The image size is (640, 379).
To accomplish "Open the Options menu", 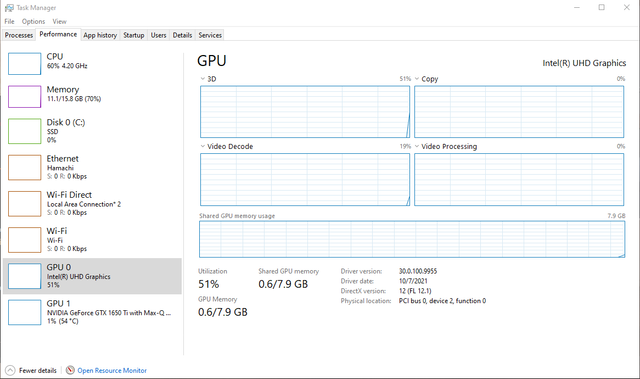I will (x=33, y=21).
